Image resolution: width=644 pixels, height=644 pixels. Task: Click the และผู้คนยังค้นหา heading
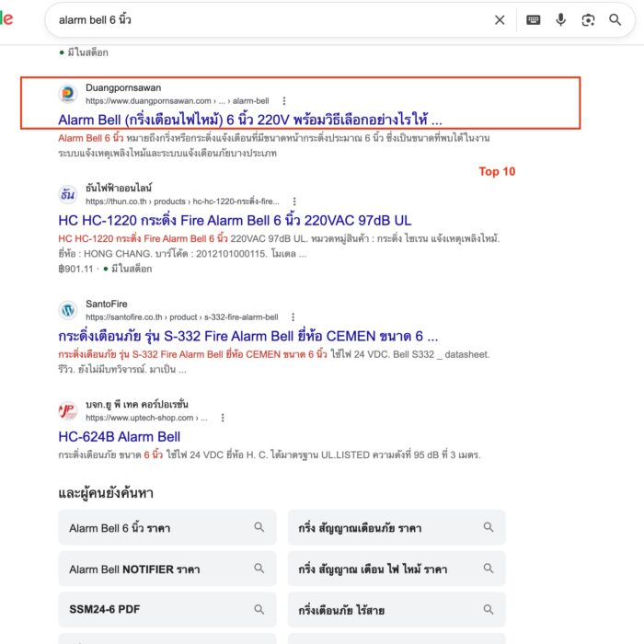click(106, 493)
